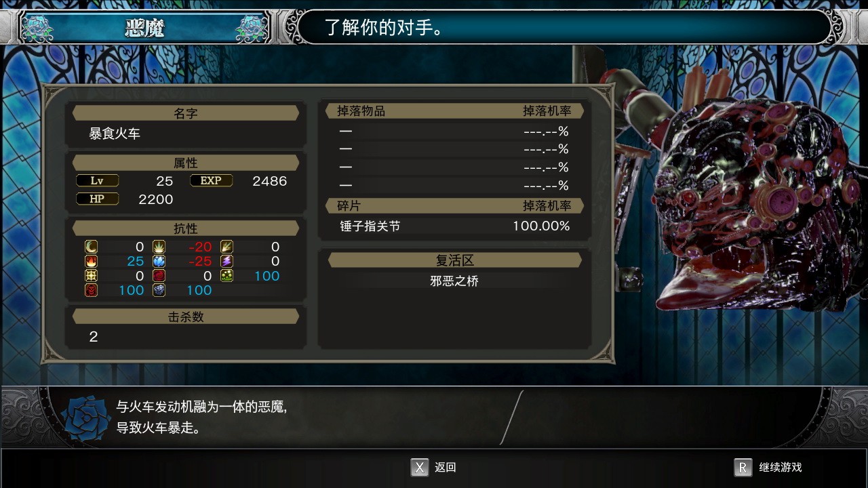Select the fire resistance flame icon

pos(91,262)
